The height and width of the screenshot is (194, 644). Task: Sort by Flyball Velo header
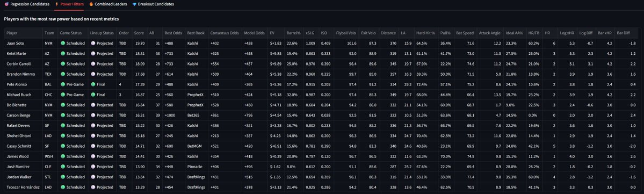click(346, 33)
